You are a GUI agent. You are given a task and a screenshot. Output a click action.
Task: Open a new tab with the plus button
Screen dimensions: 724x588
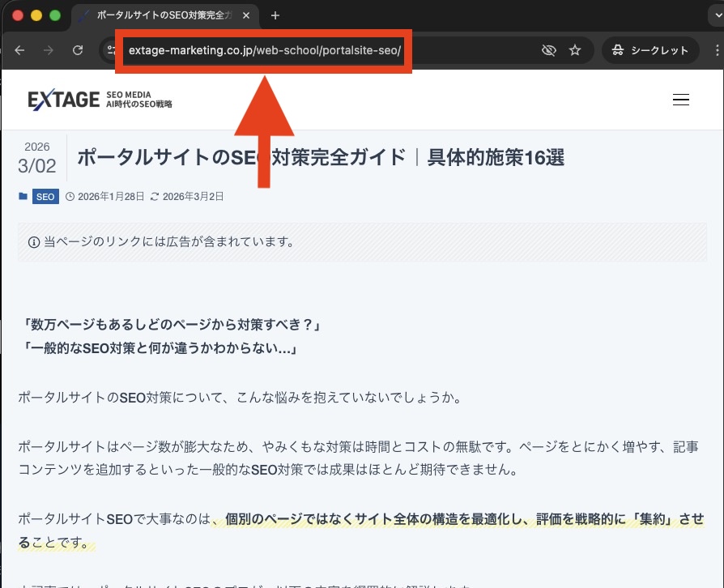point(277,15)
